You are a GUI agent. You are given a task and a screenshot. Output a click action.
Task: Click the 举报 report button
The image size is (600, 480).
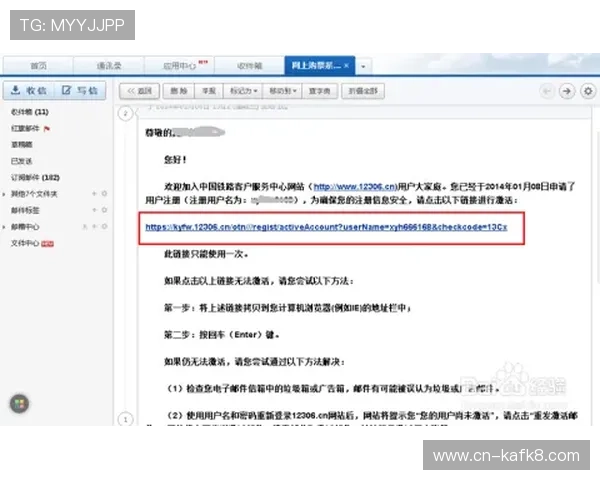[209, 91]
